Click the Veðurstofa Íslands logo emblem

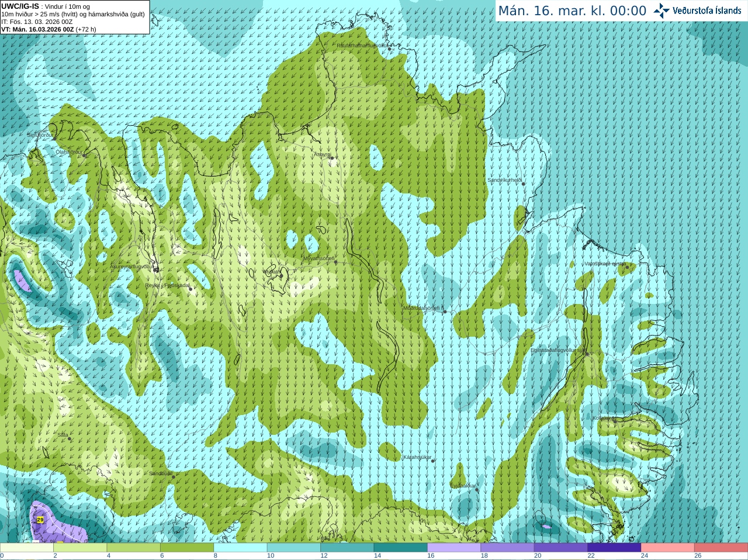(662, 11)
